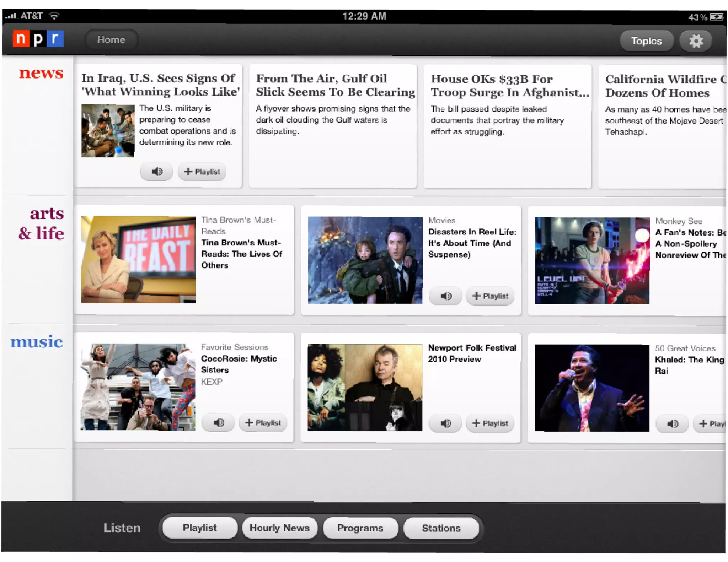Screen dimensions: 728x562
Task: Open the settings gear
Action: (x=696, y=41)
